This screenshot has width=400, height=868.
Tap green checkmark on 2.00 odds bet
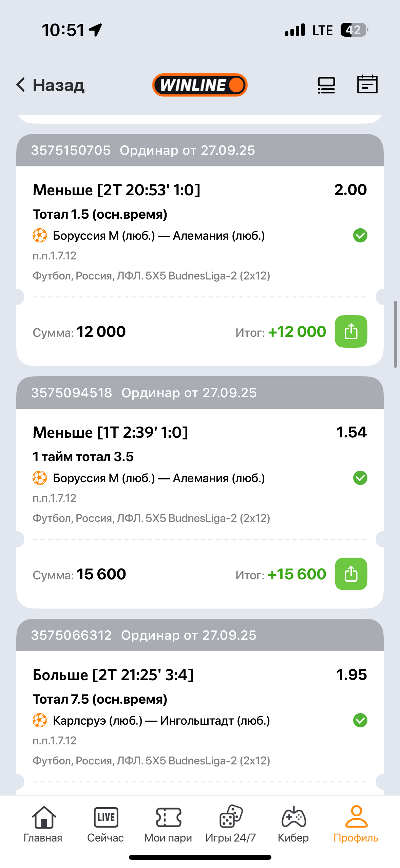click(360, 235)
